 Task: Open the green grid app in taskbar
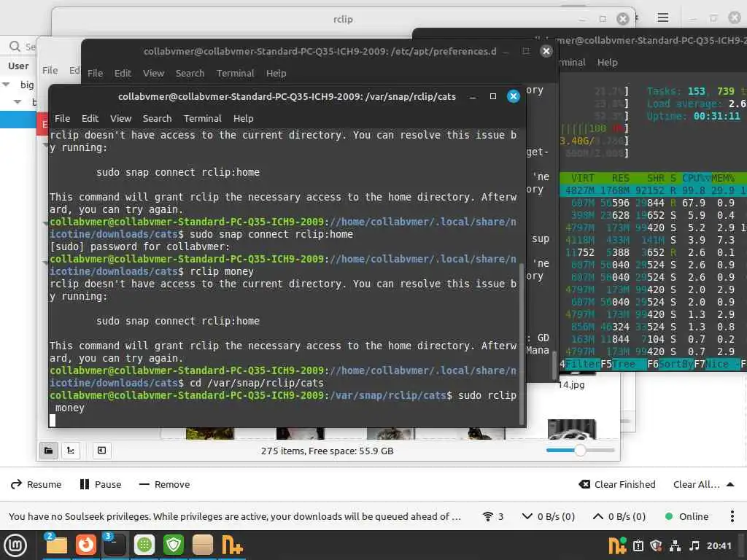pyautogui.click(x=144, y=545)
